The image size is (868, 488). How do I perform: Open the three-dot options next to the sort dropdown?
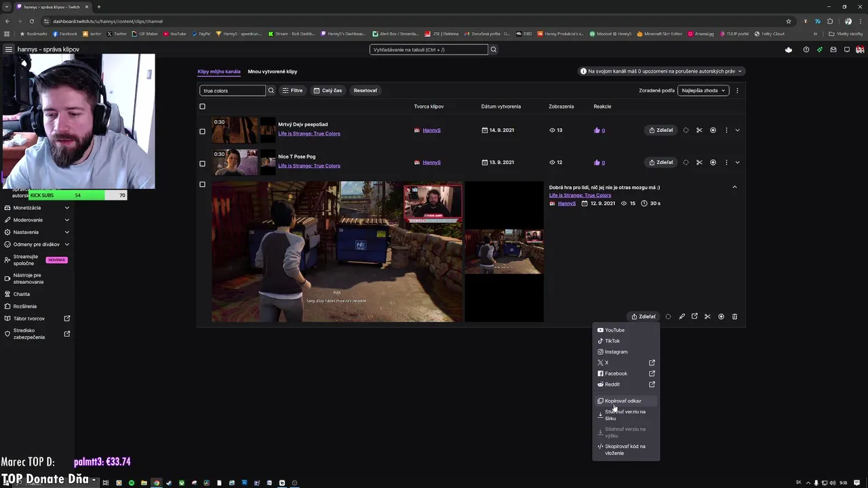click(x=737, y=90)
